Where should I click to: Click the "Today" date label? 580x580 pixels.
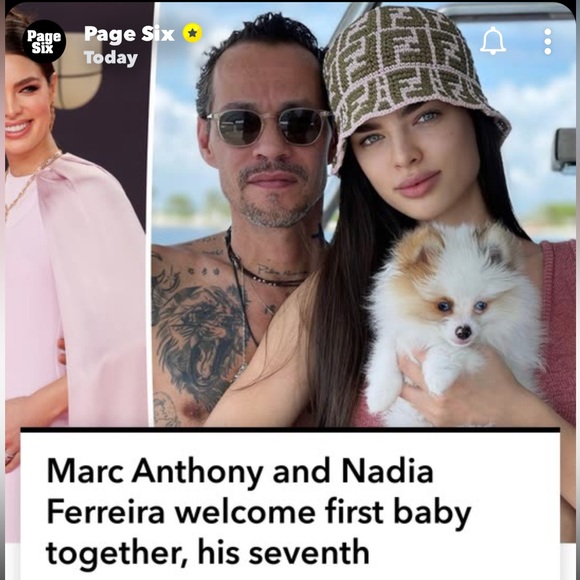coord(111,58)
